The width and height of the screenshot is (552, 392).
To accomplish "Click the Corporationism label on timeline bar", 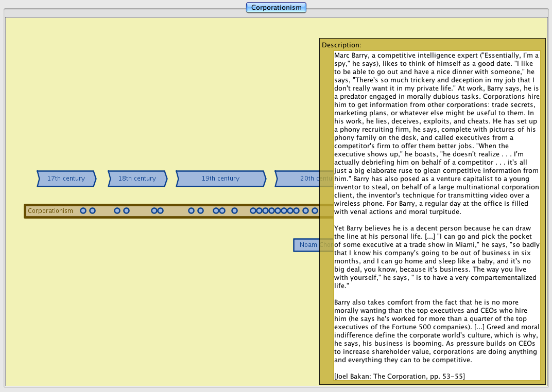I will coord(50,211).
